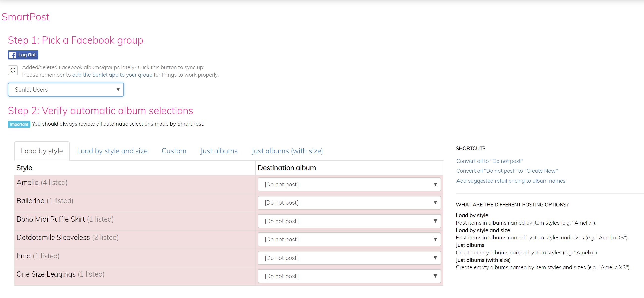Click the sync refresh icon button
644x298 pixels.
(x=13, y=70)
